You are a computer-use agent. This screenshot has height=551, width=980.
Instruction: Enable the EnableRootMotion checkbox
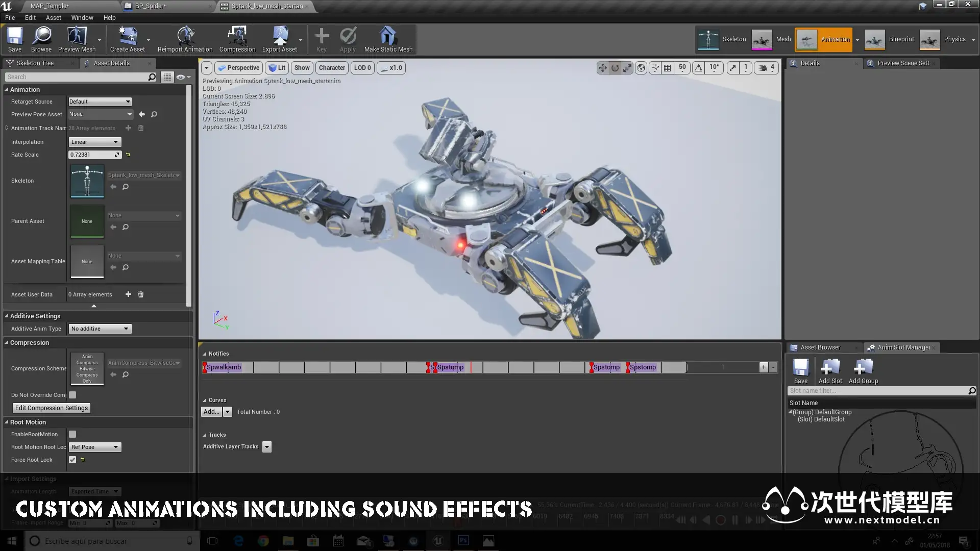(72, 434)
